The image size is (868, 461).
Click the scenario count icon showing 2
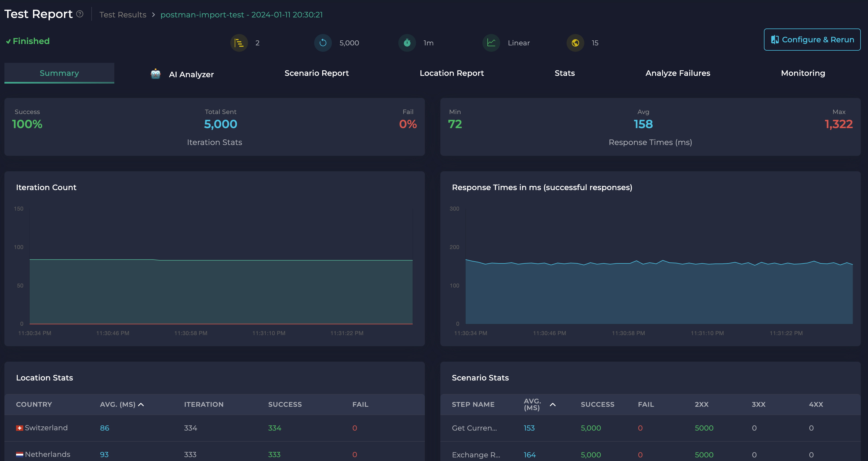click(239, 43)
